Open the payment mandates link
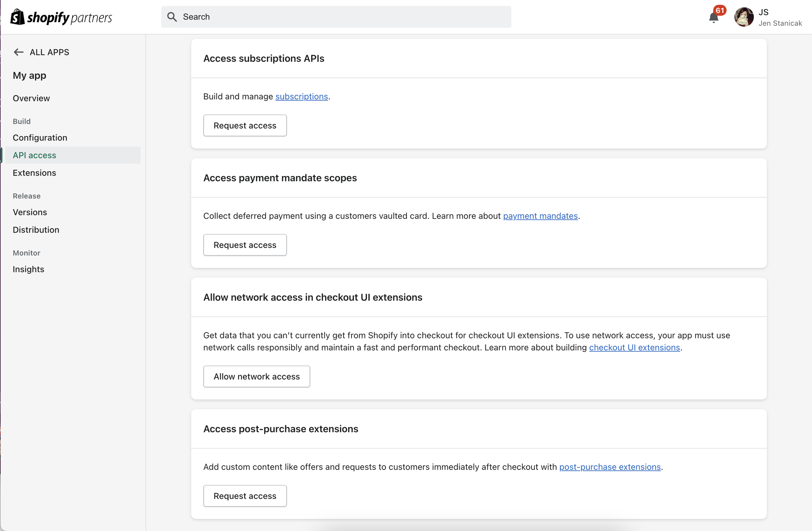The width and height of the screenshot is (812, 531). coord(540,216)
